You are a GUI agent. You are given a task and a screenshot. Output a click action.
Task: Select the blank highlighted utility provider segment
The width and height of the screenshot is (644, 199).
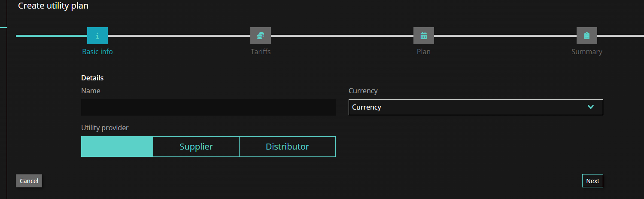117,147
